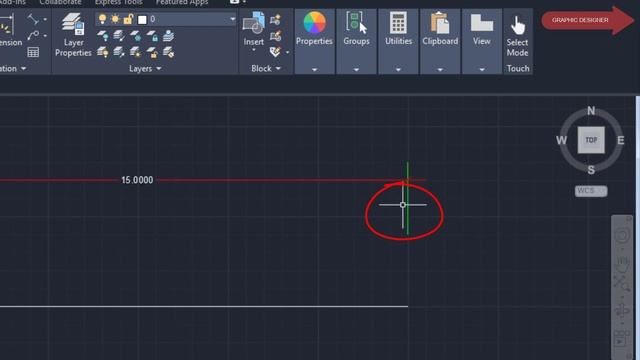Click navigation bar Zoom Extents icon
Viewport: 640px width, 360px height.
point(622,283)
